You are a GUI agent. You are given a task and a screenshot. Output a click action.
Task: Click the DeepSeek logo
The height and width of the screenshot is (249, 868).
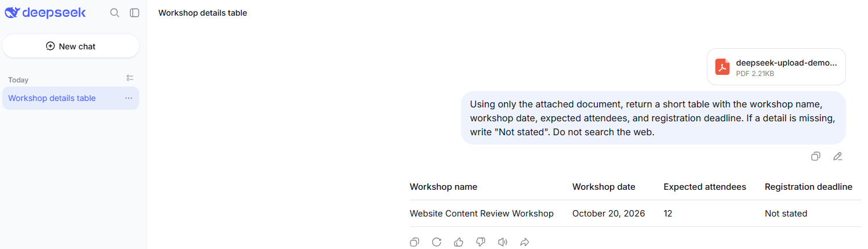tap(45, 12)
